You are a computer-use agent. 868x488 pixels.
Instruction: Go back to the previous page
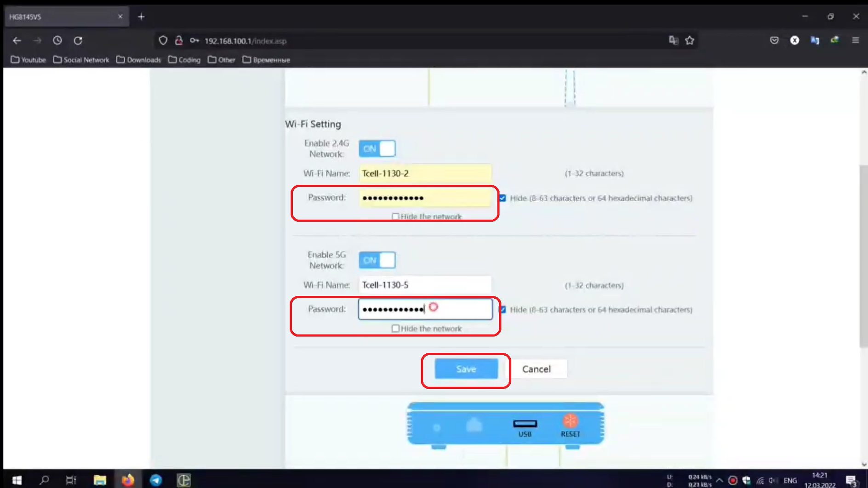17,41
